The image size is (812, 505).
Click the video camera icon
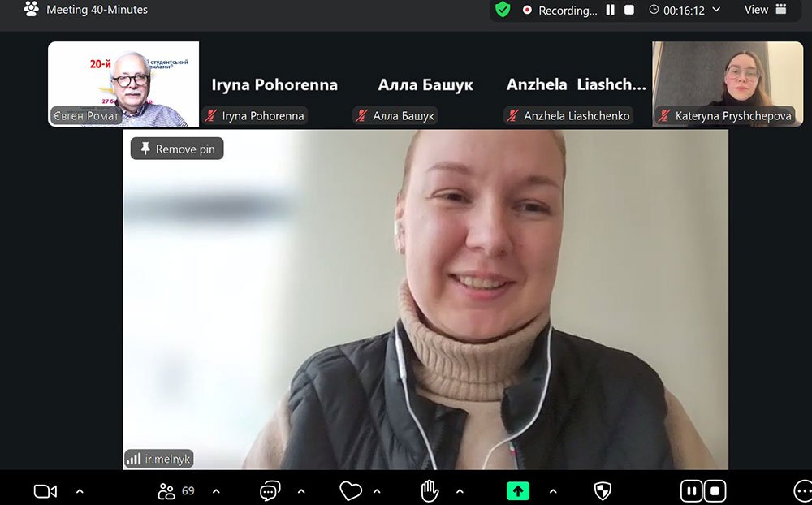[x=45, y=491]
